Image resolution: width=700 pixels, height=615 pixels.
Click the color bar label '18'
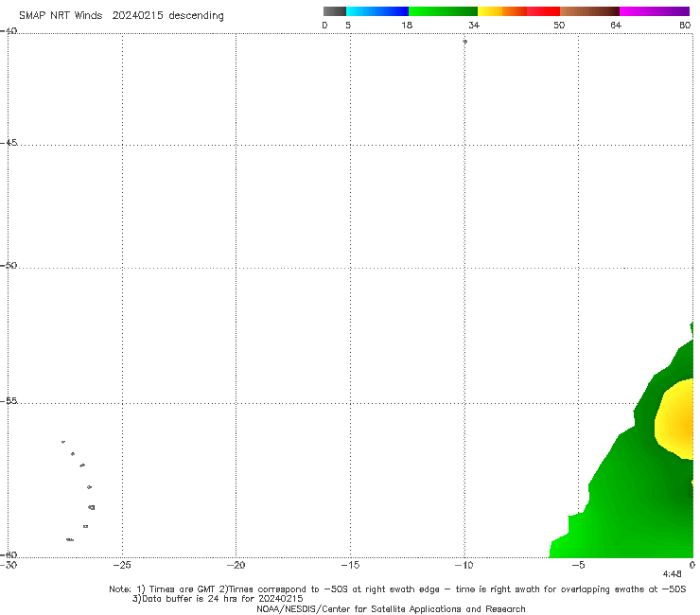click(x=407, y=26)
